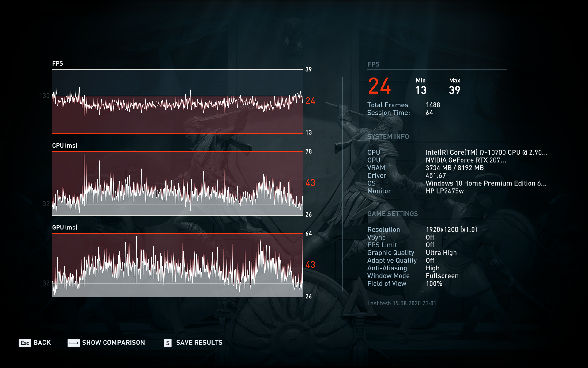
Task: Click the Last test timestamp text
Action: pos(401,303)
